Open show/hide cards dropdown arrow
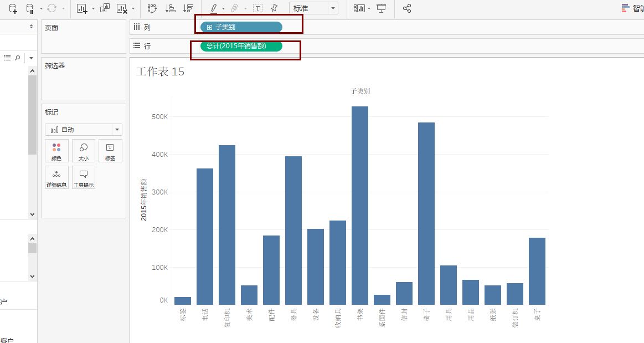The height and width of the screenshot is (343, 644). pyautogui.click(x=369, y=8)
